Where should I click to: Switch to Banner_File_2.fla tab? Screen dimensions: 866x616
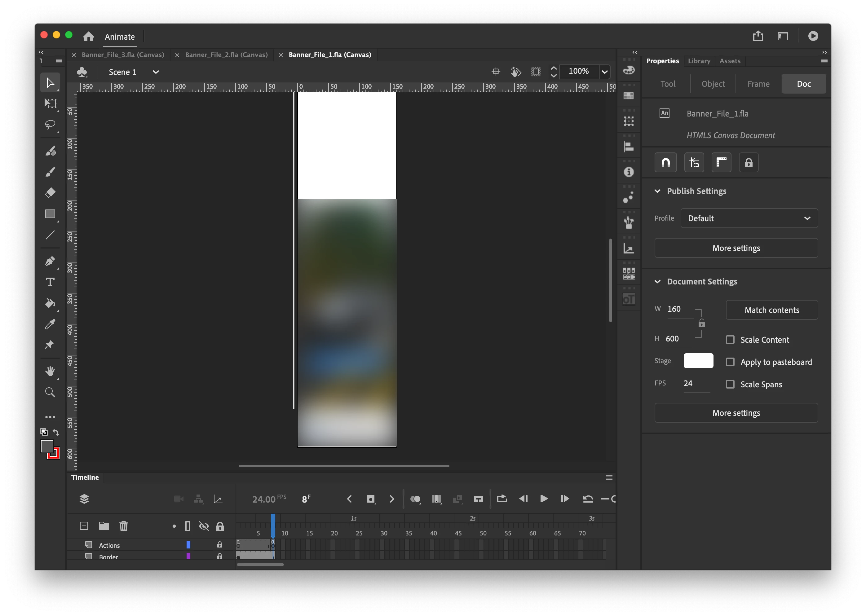227,55
